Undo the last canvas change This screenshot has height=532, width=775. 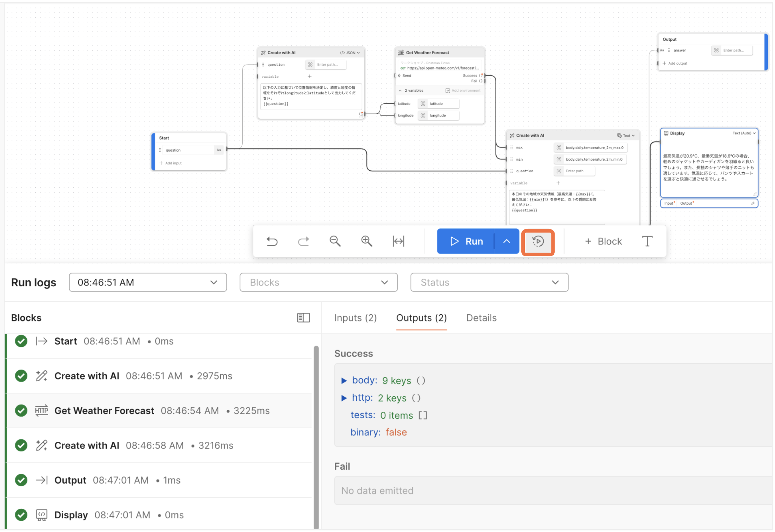click(x=272, y=241)
